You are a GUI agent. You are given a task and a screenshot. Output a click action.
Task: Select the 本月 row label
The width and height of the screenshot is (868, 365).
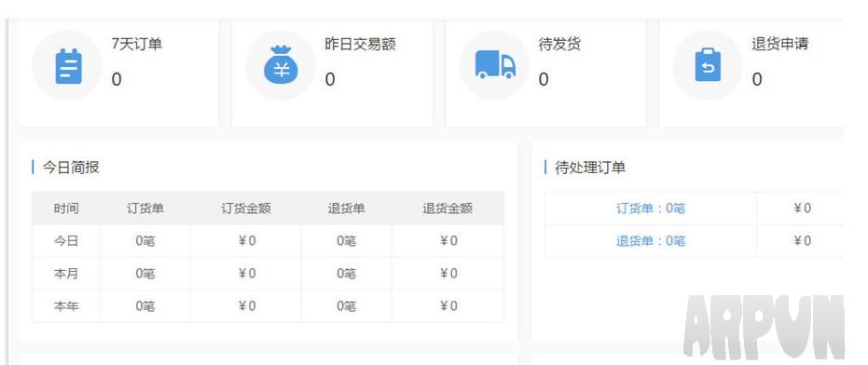[x=66, y=274]
